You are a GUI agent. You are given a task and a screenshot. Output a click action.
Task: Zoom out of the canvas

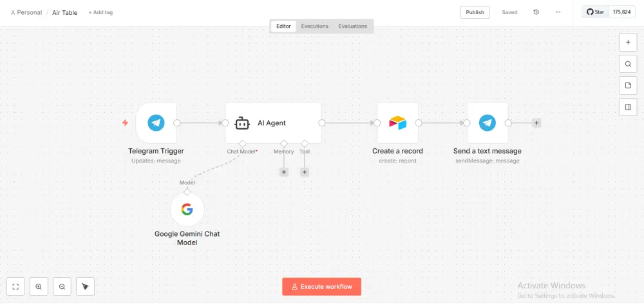[62, 286]
